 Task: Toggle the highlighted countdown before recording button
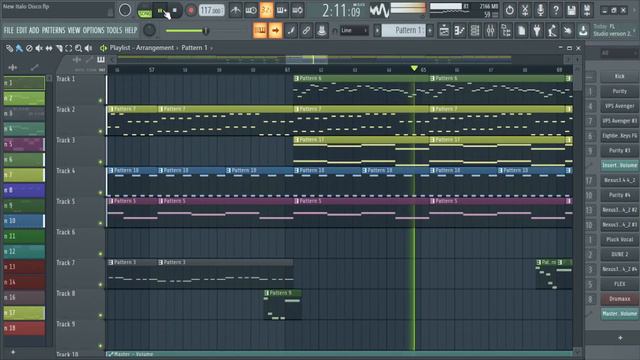tap(266, 11)
